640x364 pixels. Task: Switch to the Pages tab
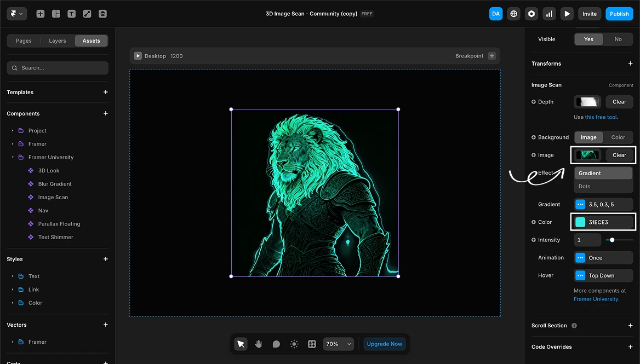coord(24,41)
